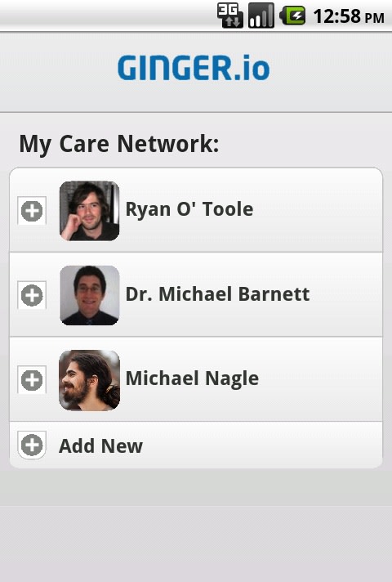The image size is (392, 582).
Task: Open Michael Nagle's profile photo
Action: pyautogui.click(x=89, y=380)
